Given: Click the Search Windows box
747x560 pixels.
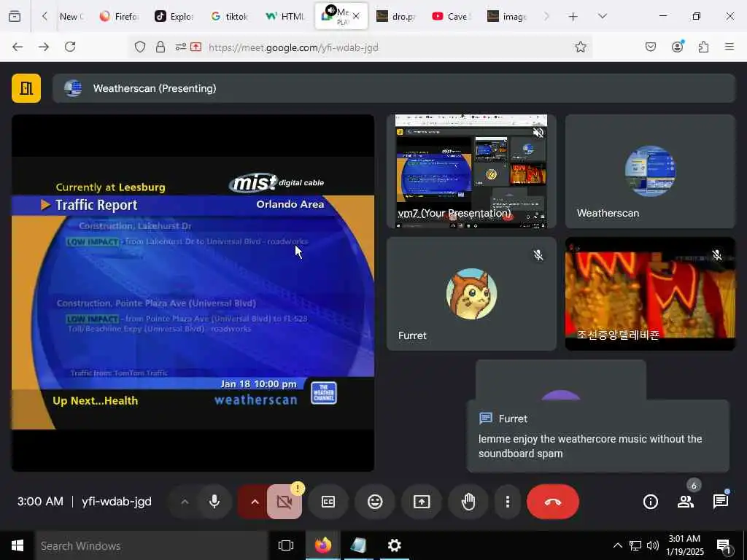Looking at the screenshot, I should 152,545.
